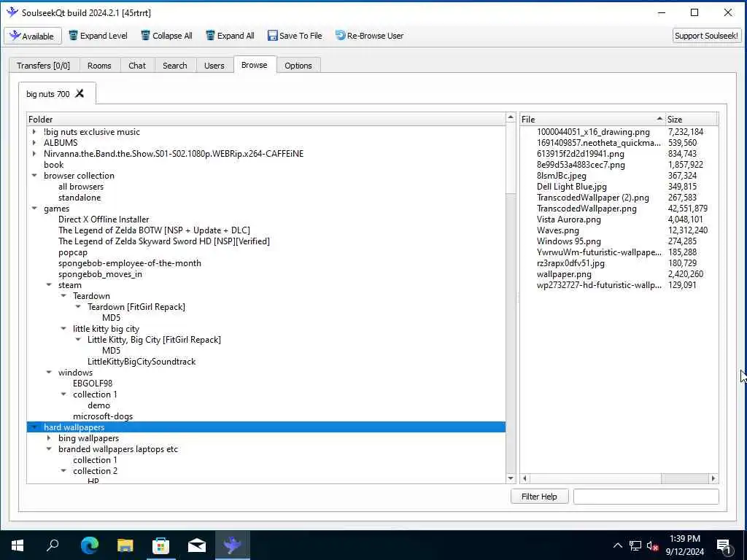Expand the Nirvanna.the.Band.the.Show folder arrow
The image size is (747, 560).
(34, 153)
